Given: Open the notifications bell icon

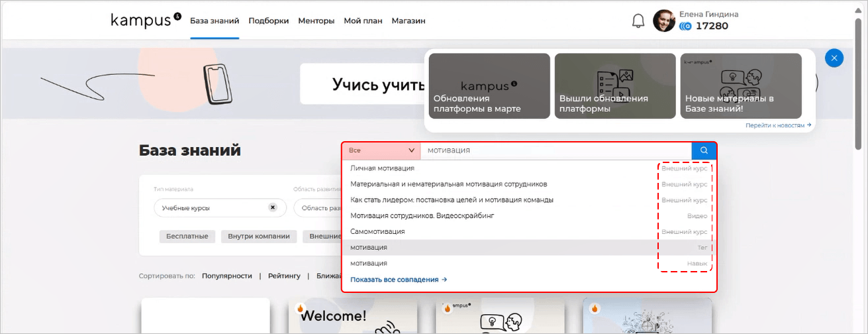Looking at the screenshot, I should click(x=638, y=21).
